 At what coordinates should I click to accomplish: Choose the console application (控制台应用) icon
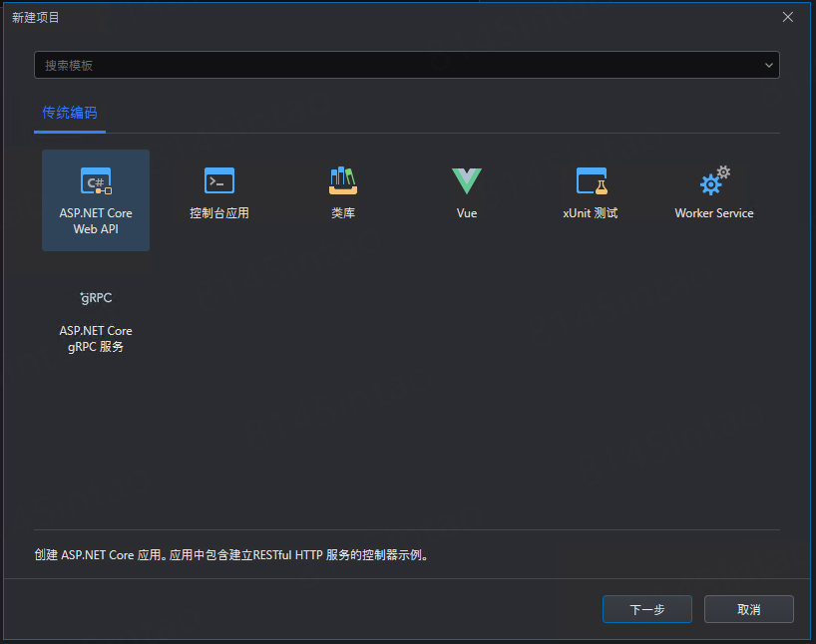pyautogui.click(x=219, y=180)
